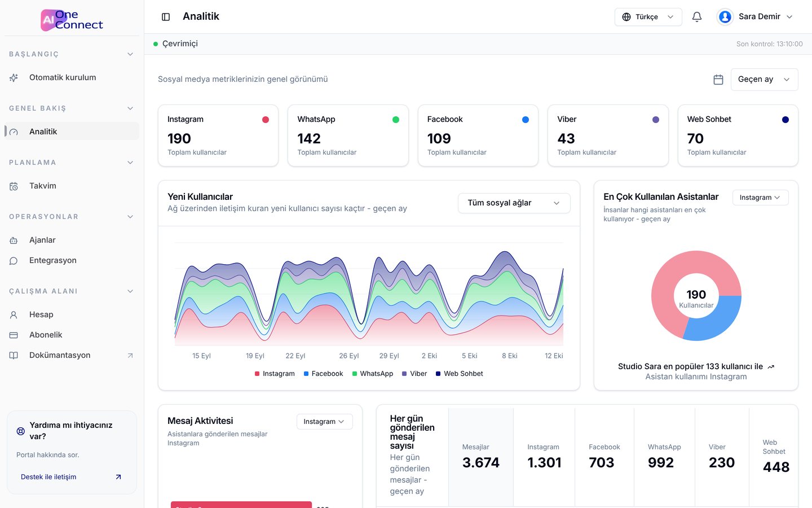This screenshot has width=812, height=508.
Task: Open the Takvim page
Action: [x=72, y=186]
